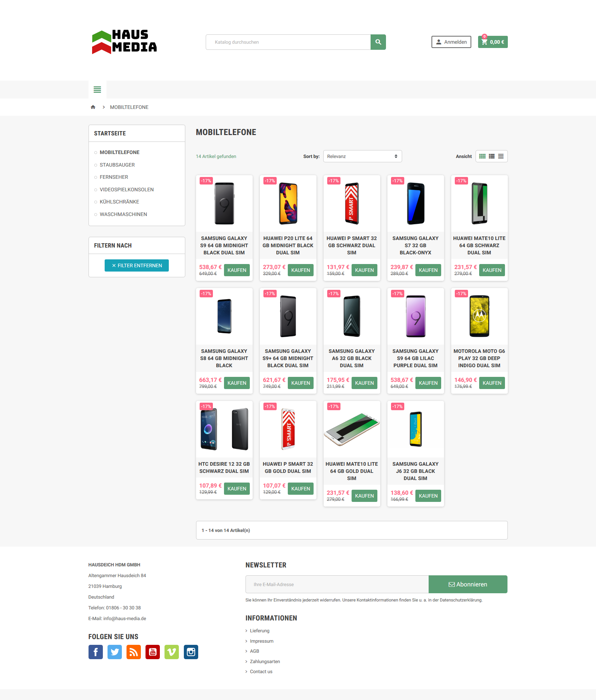Open the Contact us footer link

[x=261, y=672]
